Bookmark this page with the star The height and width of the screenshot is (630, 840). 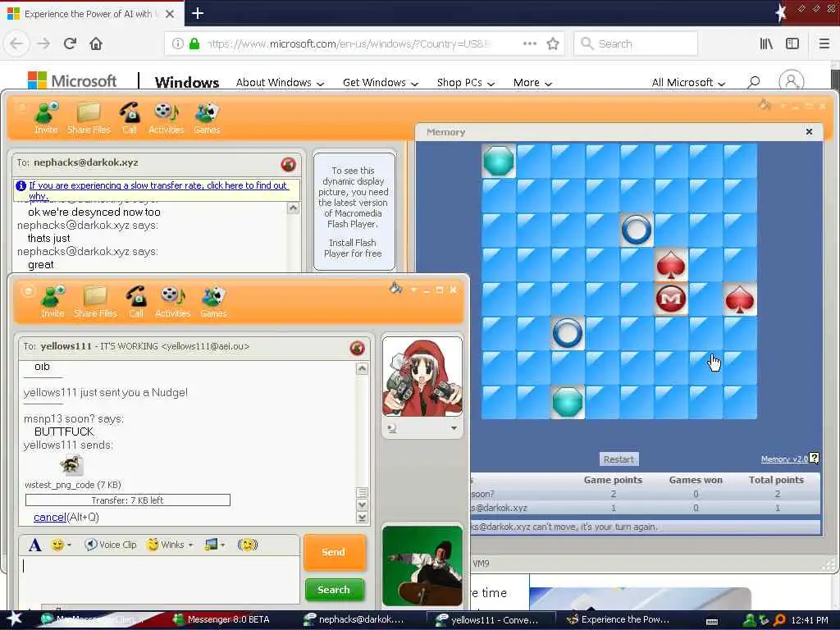553,43
